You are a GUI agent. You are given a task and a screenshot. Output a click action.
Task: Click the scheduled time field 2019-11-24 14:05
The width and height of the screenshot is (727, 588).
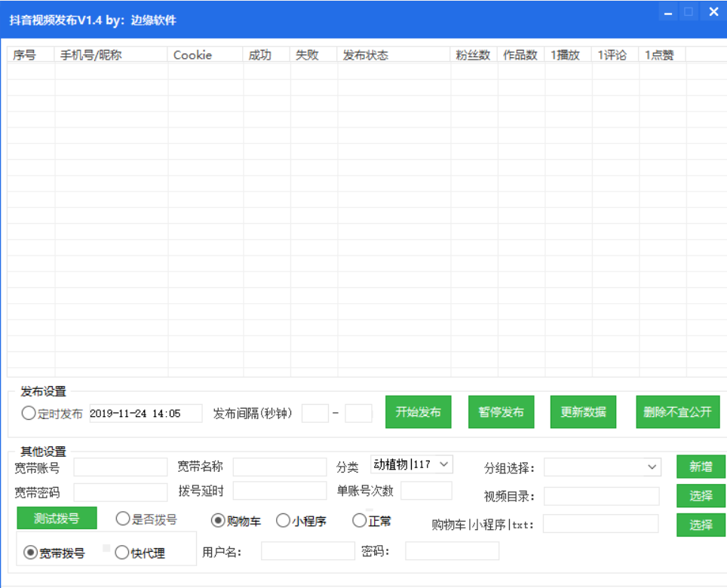146,413
